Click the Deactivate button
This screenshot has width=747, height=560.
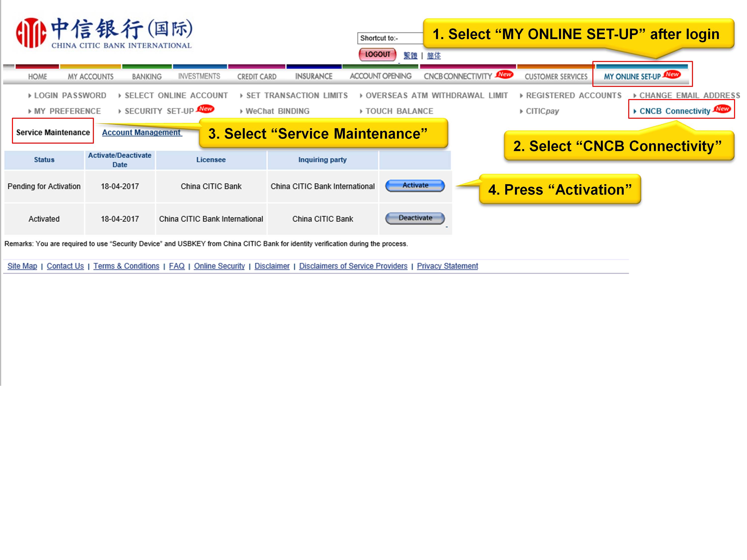[x=415, y=218]
